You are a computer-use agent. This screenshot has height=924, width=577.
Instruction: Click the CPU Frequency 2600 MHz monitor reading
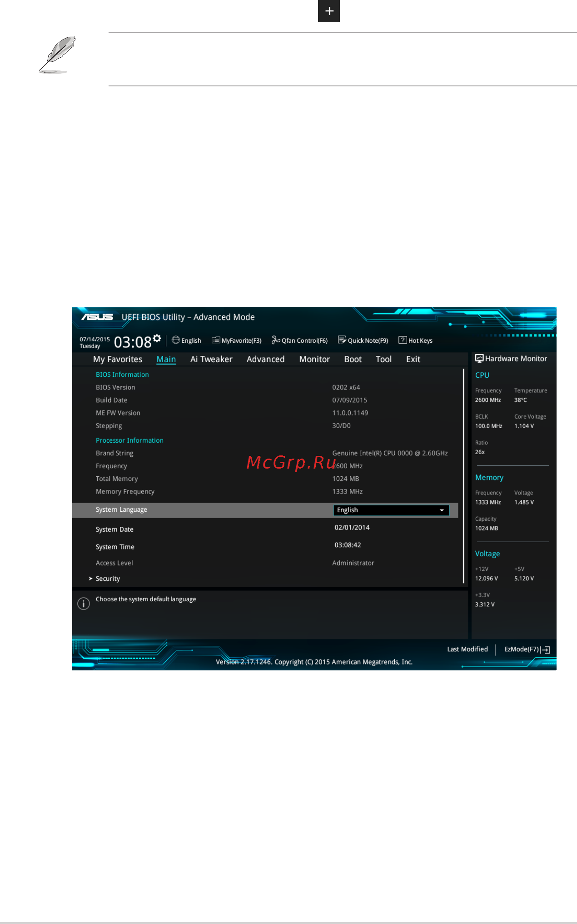488,400
